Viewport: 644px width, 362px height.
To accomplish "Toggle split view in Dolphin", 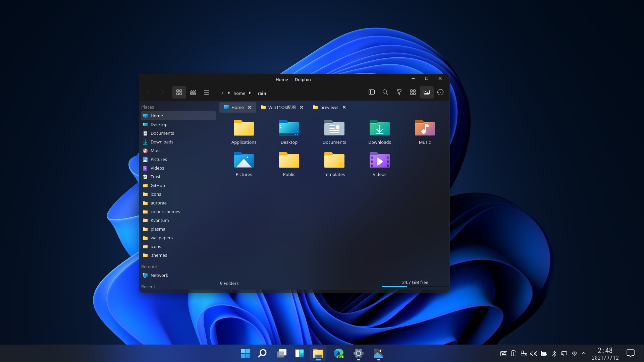I will (372, 92).
